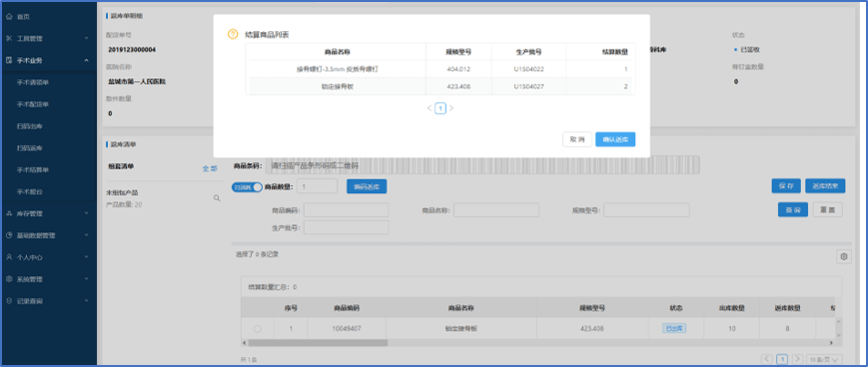Click the 首页 home icon in sidebar
The height and width of the screenshot is (367, 868).
pyautogui.click(x=9, y=17)
